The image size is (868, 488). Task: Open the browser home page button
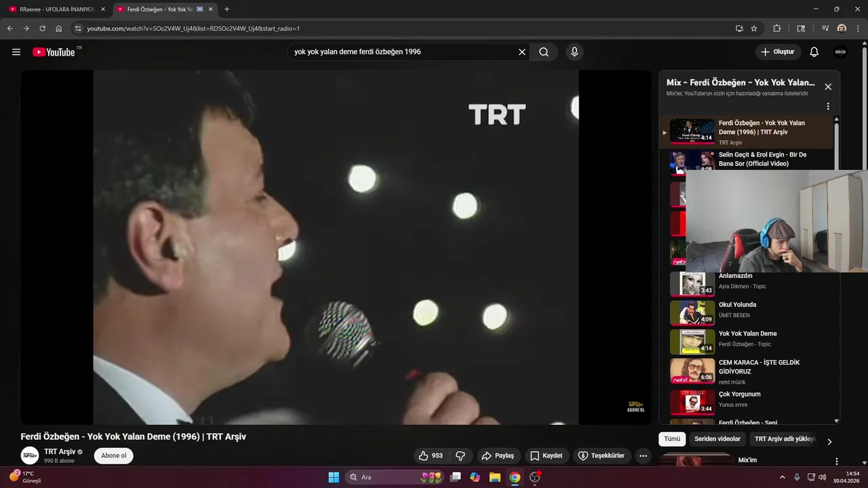pyautogui.click(x=59, y=28)
